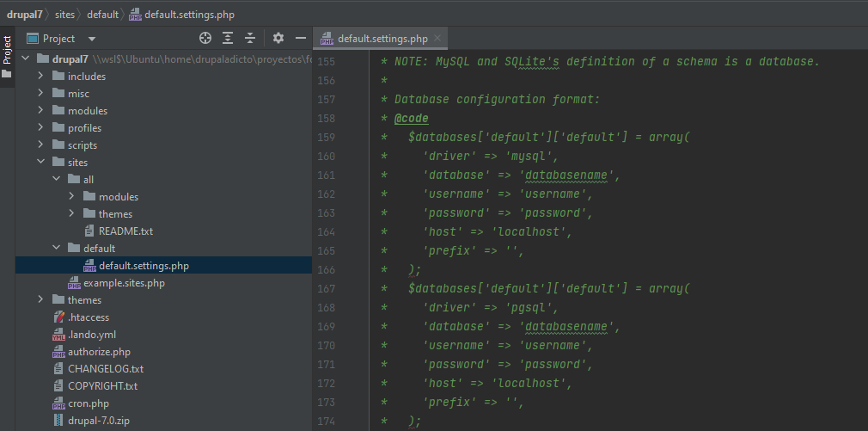The height and width of the screenshot is (431, 868).
Task: Click 'Database configuration format:' comment text
Action: [x=497, y=100]
